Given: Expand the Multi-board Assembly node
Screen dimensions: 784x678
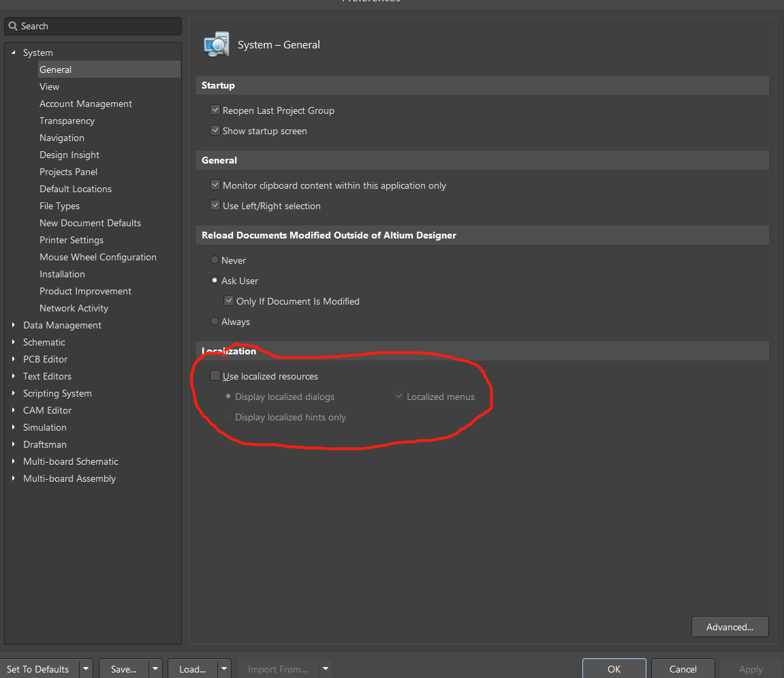Looking at the screenshot, I should [x=14, y=478].
